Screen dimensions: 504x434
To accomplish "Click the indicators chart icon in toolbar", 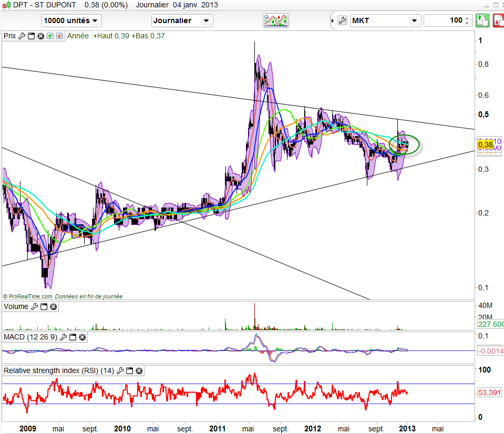I will 276,20.
